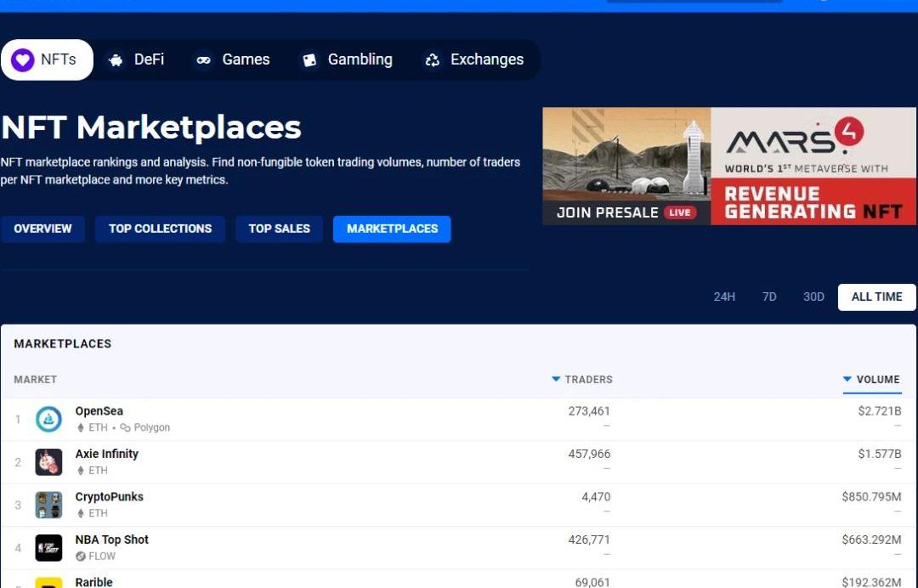Screen dimensions: 918x588
Task: Sort by the Volume column arrow
Action: 847,379
